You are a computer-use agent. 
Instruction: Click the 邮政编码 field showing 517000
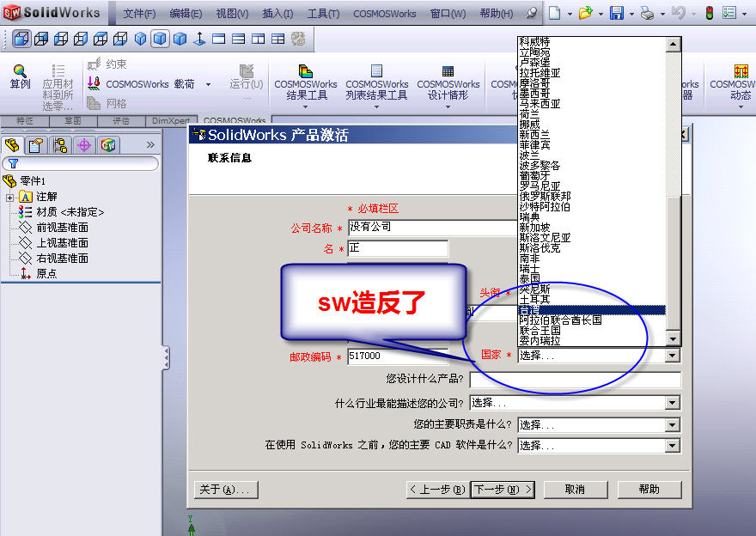pyautogui.click(x=399, y=356)
